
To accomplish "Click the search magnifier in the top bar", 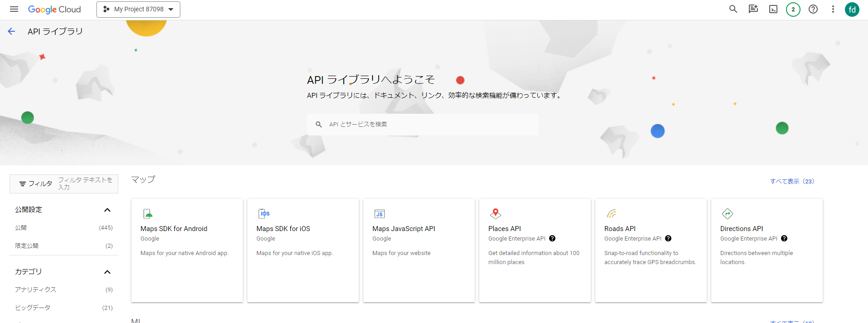I will tap(733, 9).
